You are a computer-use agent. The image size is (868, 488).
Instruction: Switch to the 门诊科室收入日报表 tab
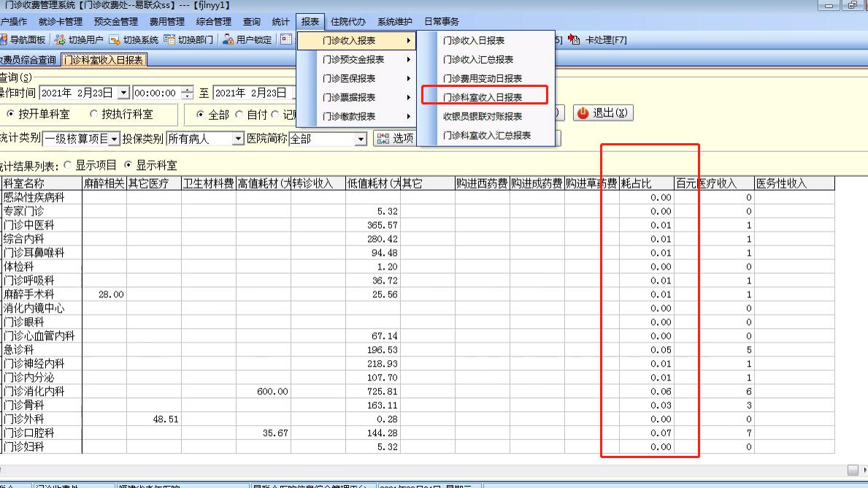[104, 60]
